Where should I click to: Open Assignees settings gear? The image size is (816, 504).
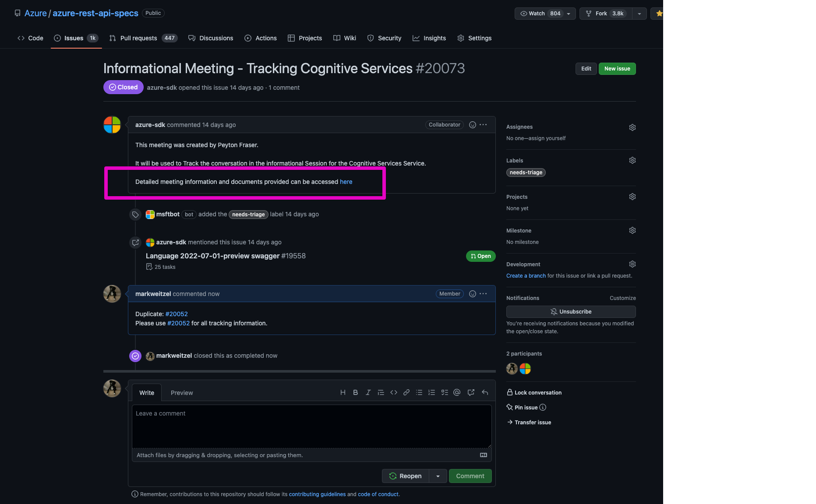pyautogui.click(x=632, y=127)
